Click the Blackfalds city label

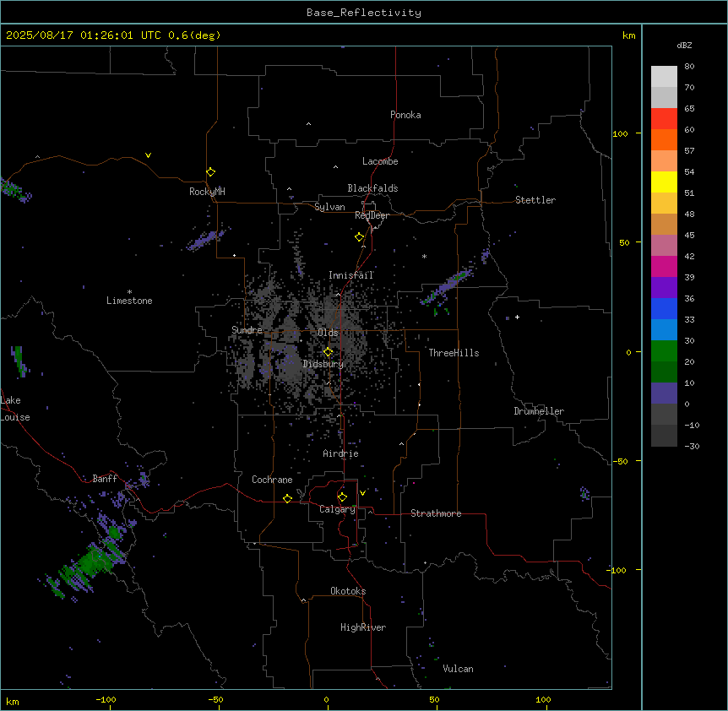pyautogui.click(x=372, y=188)
